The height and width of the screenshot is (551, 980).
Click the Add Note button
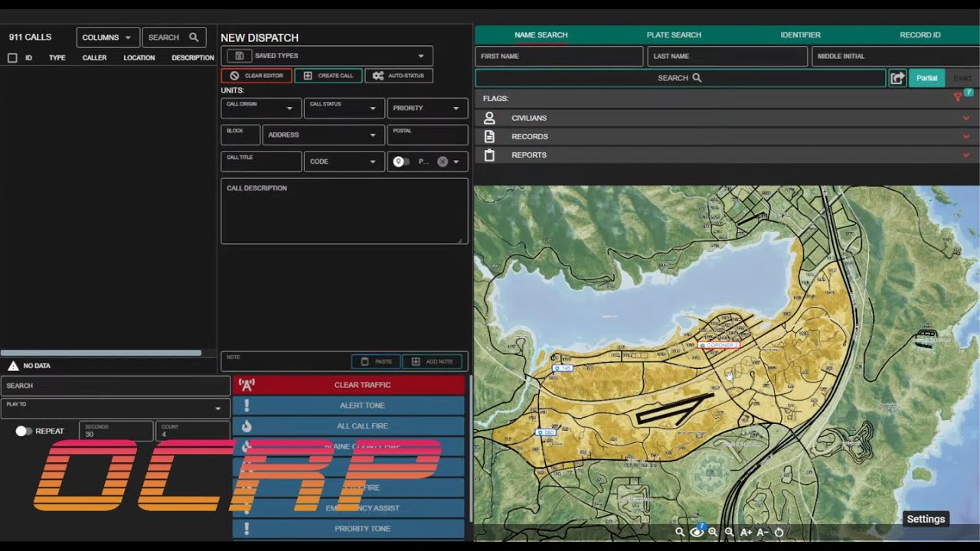(x=433, y=361)
